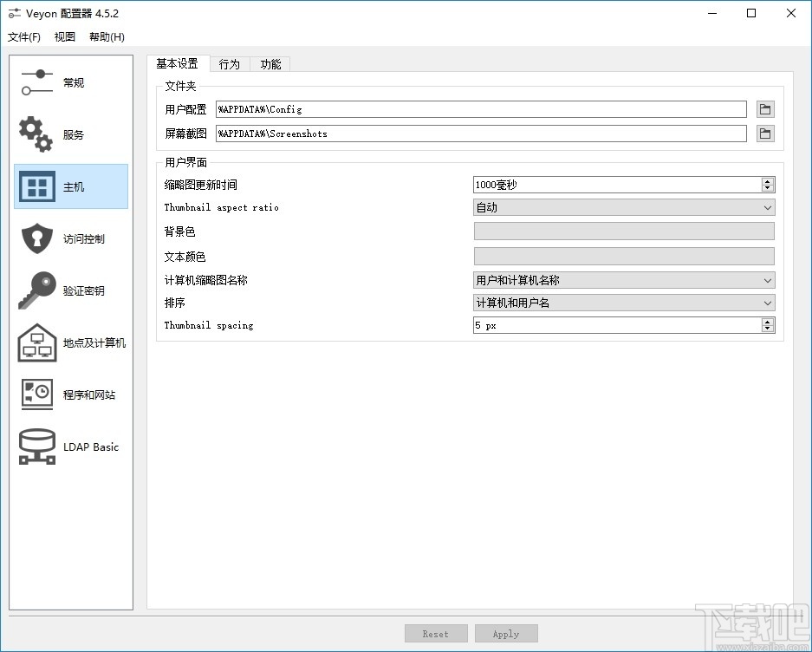
Task: Click the Reset button
Action: (436, 633)
